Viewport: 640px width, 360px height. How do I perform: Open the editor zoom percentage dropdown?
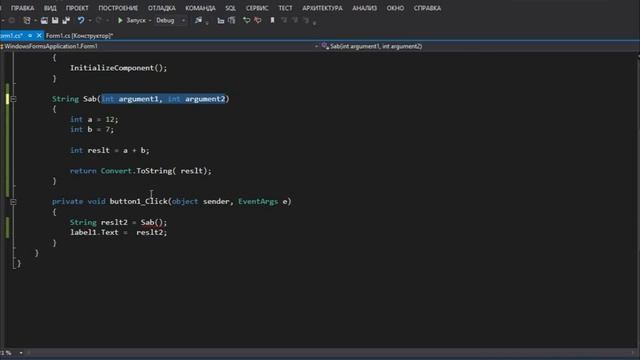point(21,353)
